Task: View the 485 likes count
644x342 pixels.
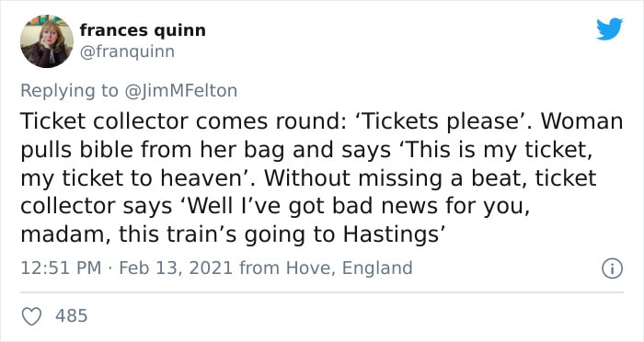Action: click(72, 315)
